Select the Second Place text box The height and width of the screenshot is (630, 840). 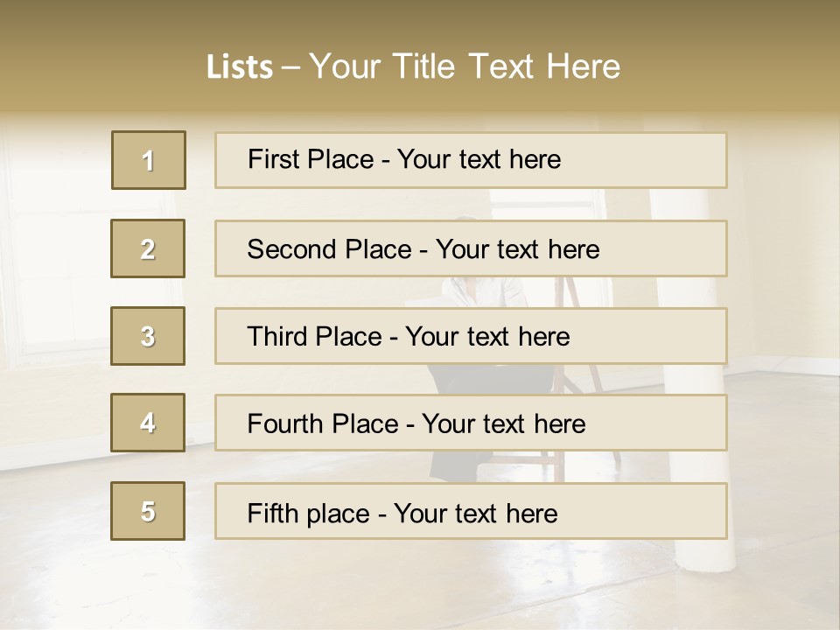(x=471, y=248)
